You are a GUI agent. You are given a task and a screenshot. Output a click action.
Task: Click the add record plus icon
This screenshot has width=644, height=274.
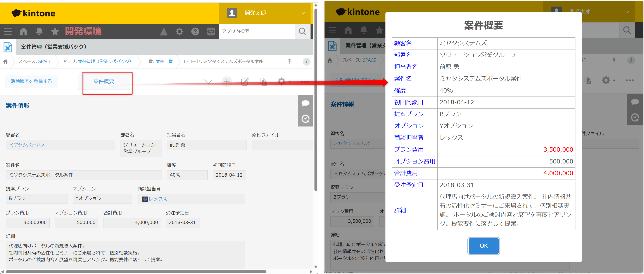[x=226, y=82]
